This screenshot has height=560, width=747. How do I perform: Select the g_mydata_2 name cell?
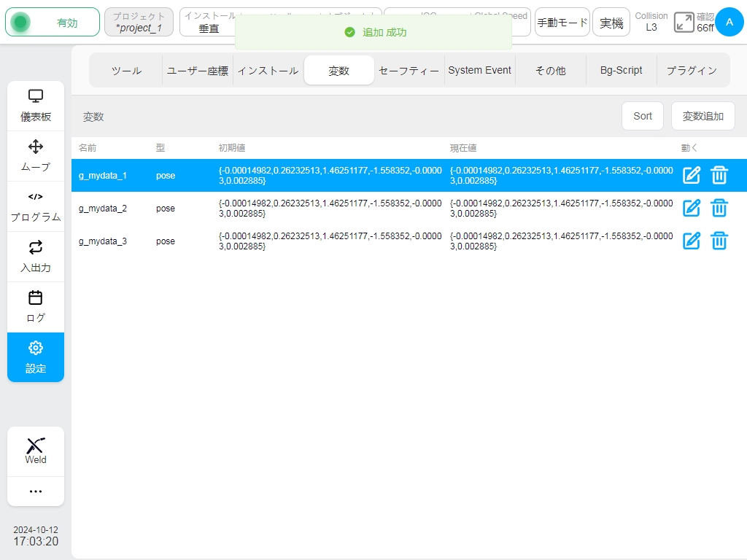103,209
